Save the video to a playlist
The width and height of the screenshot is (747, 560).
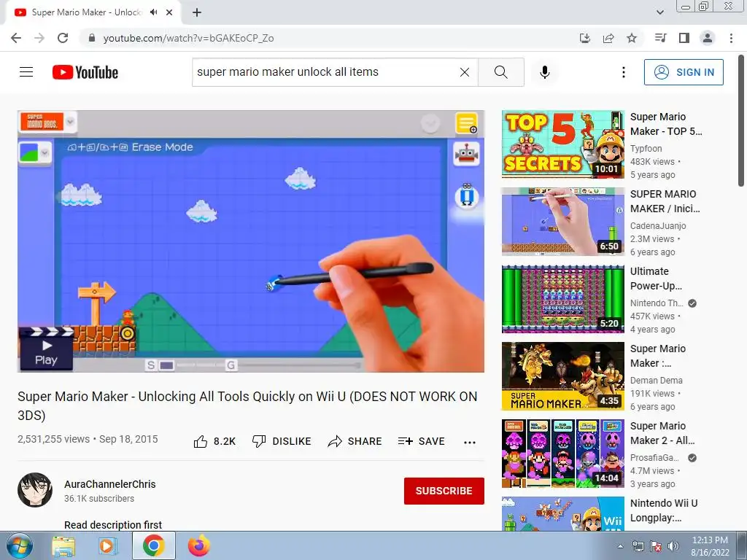(421, 441)
